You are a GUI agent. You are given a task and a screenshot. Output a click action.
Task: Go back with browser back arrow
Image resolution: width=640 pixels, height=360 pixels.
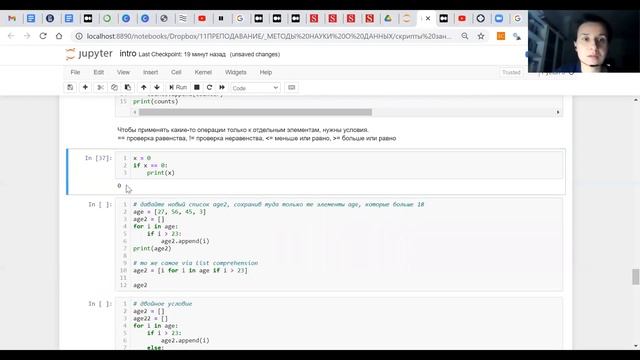11,36
